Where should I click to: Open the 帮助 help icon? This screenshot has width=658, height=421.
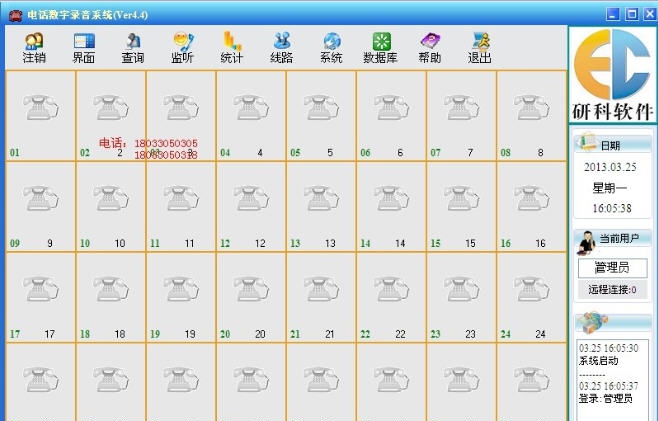click(x=430, y=48)
